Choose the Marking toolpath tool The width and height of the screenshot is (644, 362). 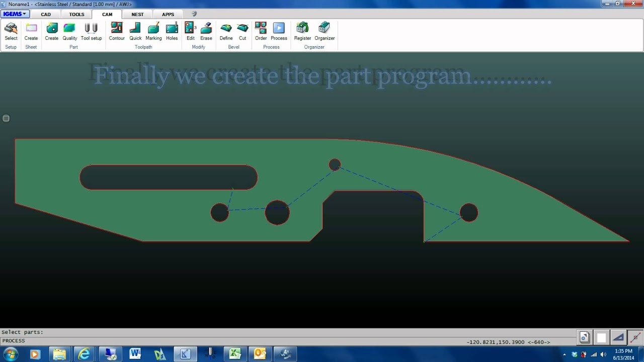click(153, 31)
